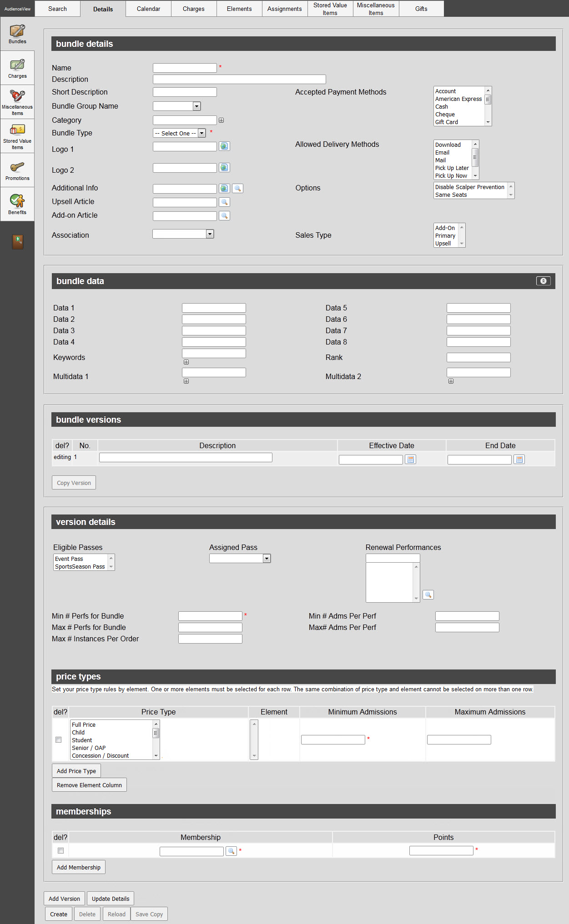Click the Price Type list scrollbar

(156, 739)
